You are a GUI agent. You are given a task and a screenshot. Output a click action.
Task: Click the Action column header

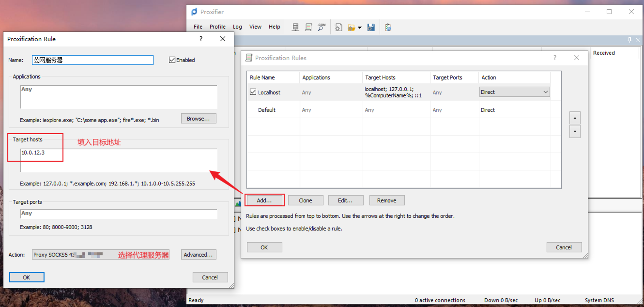coord(515,77)
